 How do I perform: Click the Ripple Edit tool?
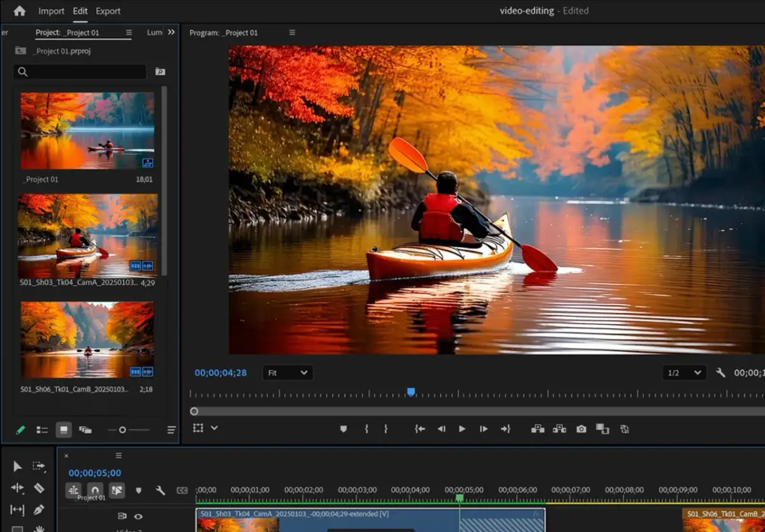(x=17, y=488)
